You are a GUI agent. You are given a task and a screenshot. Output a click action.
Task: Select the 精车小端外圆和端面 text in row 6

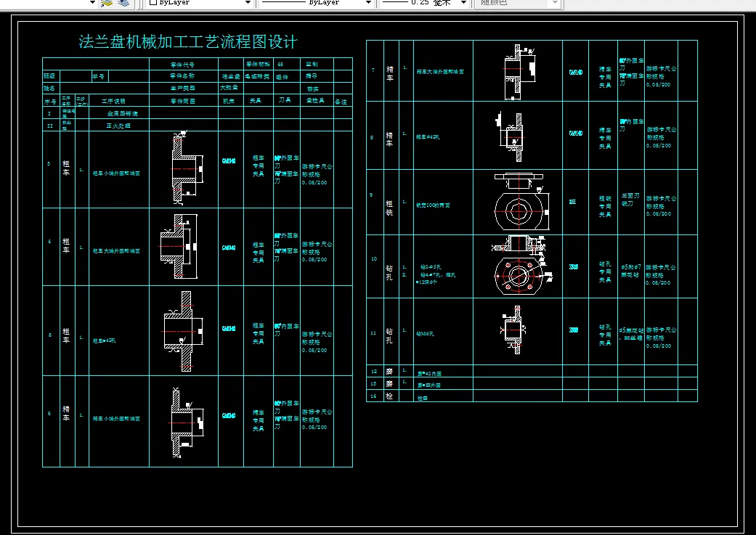point(116,419)
